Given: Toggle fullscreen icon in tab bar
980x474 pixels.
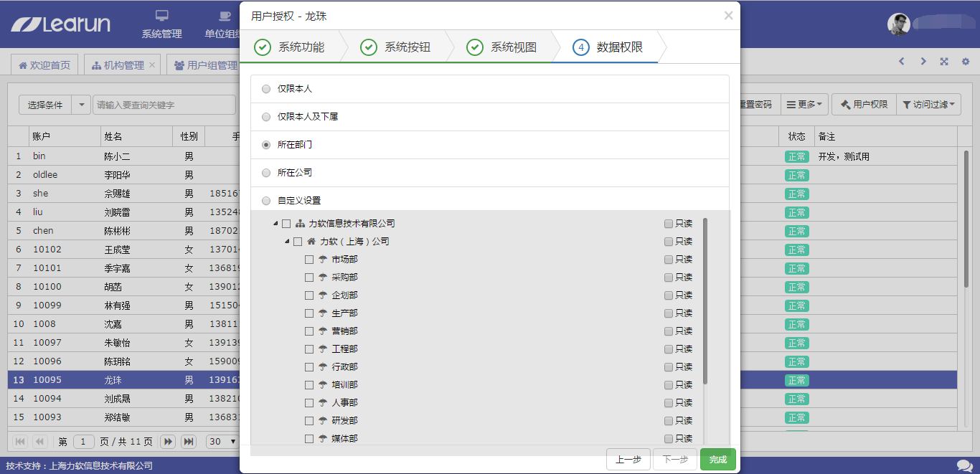Looking at the screenshot, I should coord(944,62).
